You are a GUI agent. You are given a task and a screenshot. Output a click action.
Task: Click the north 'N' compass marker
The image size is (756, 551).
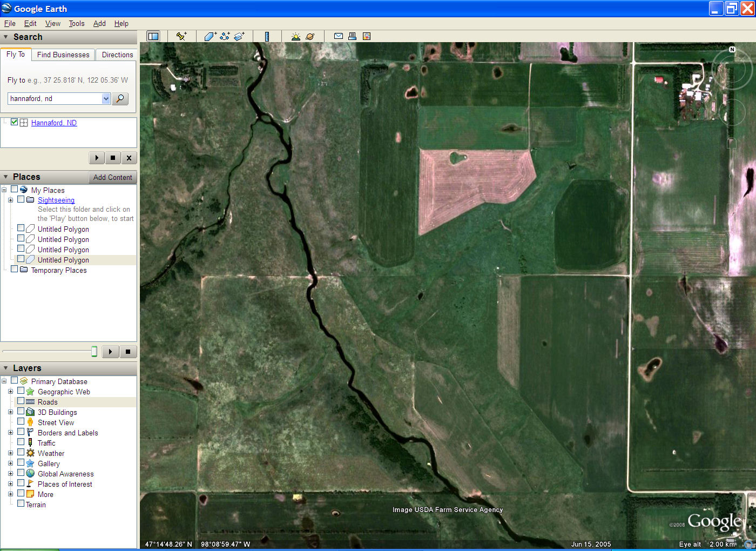pyautogui.click(x=732, y=49)
